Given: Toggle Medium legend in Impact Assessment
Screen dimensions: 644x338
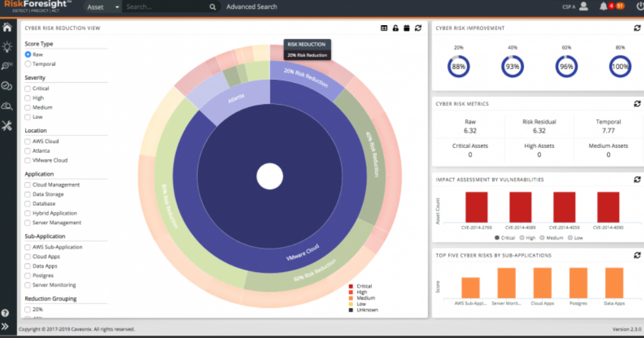Looking at the screenshot, I should [x=552, y=238].
